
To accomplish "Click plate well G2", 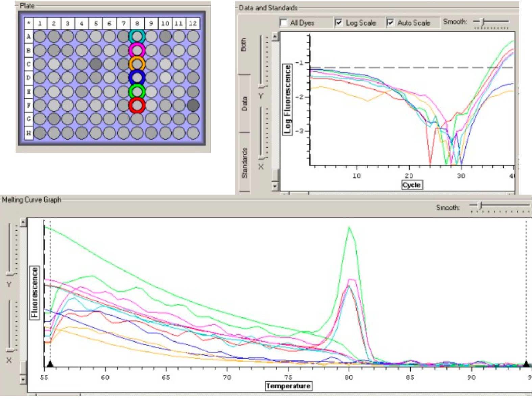I will [54, 119].
